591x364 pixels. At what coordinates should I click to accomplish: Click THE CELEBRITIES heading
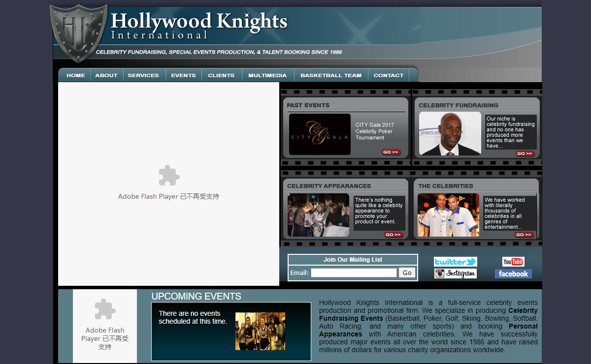pyautogui.click(x=446, y=186)
